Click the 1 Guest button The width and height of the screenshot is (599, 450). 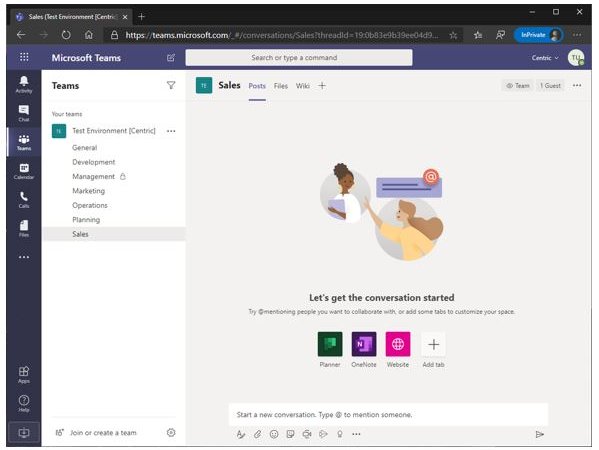pyautogui.click(x=550, y=86)
